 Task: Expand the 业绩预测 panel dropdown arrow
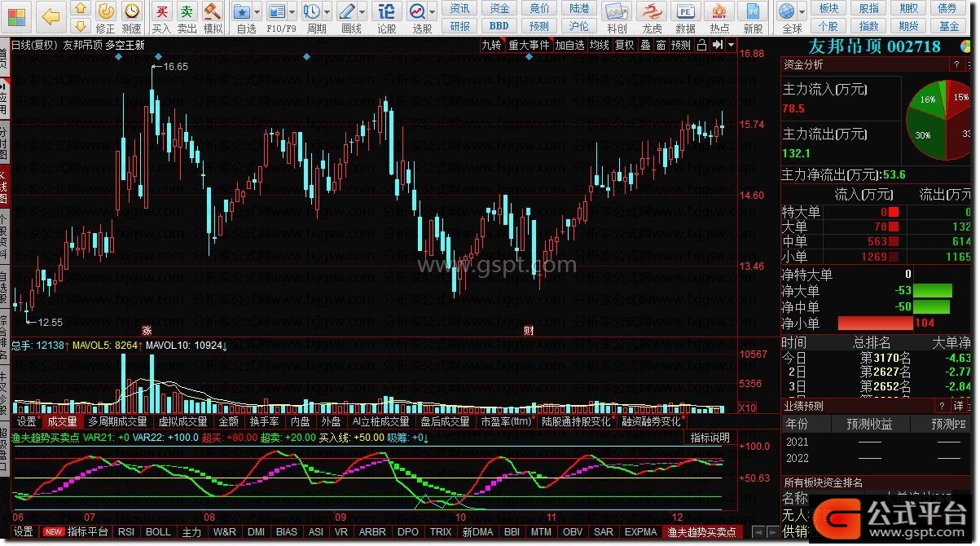tap(969, 406)
